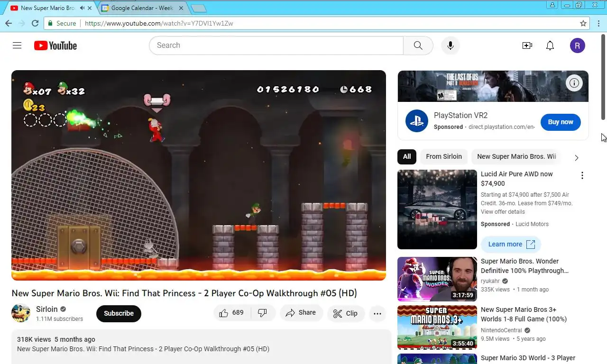Start voice search with the microphone
The width and height of the screenshot is (607, 364).
click(451, 45)
